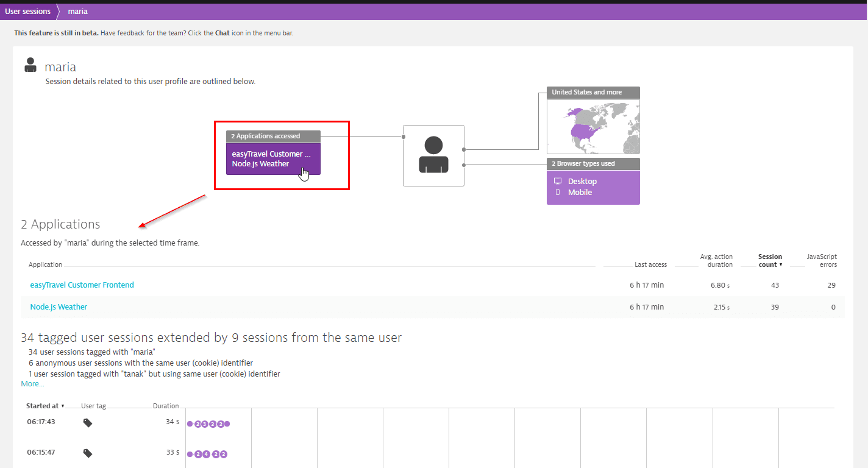Click the session count value 39
Viewport: 868px width, 468px height.
coord(775,307)
